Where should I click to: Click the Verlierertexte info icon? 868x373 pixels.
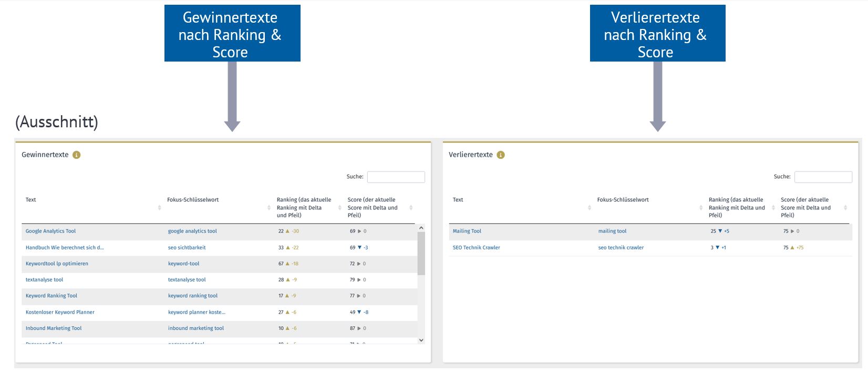pyautogui.click(x=500, y=155)
